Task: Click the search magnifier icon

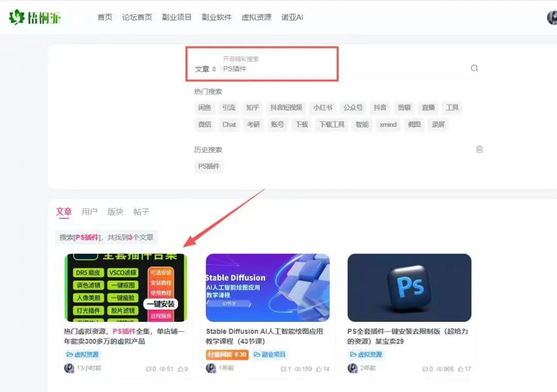Action: tap(474, 68)
